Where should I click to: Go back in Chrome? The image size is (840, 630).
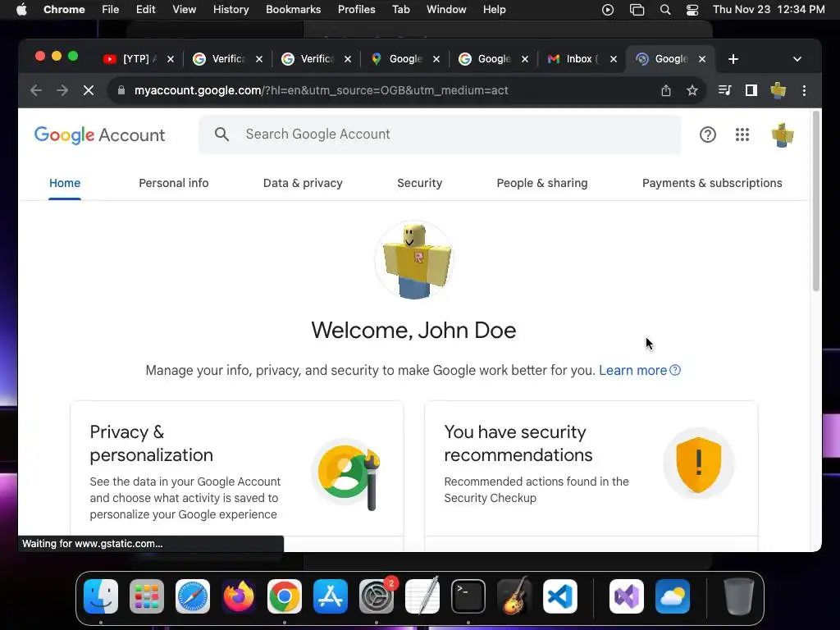pyautogui.click(x=36, y=90)
